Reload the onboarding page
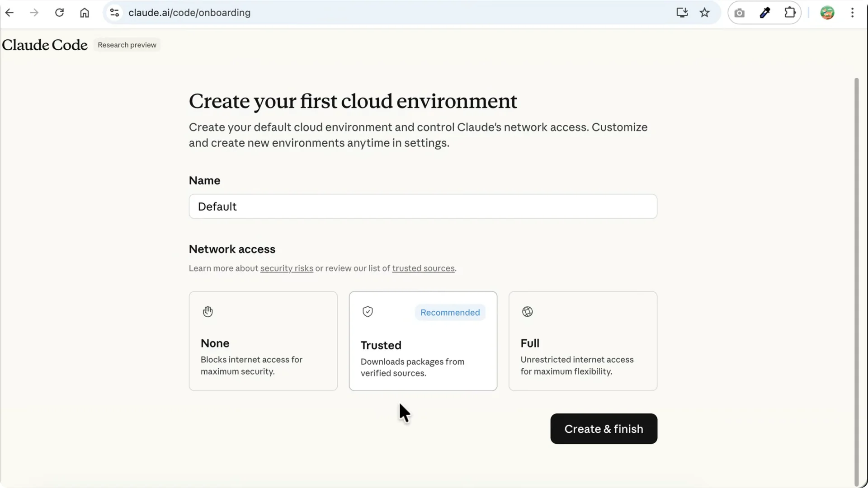The image size is (868, 488). [x=59, y=13]
